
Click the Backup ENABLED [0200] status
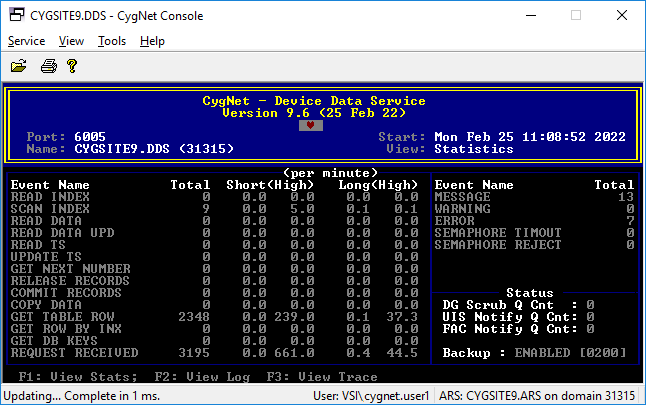[x=534, y=353]
